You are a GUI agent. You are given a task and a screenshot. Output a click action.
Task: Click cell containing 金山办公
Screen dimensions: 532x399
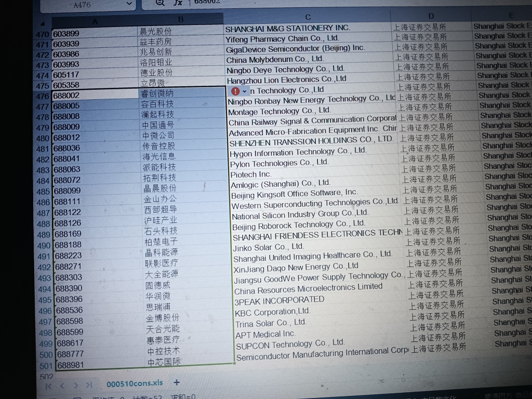[x=186, y=199]
